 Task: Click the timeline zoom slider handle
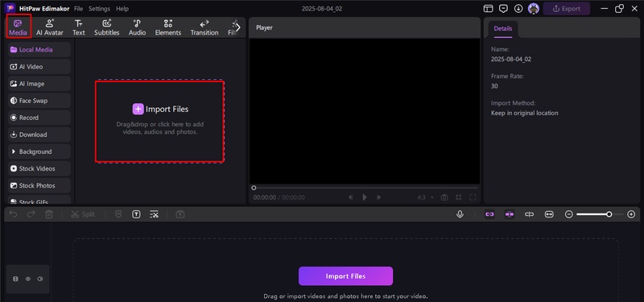609,214
